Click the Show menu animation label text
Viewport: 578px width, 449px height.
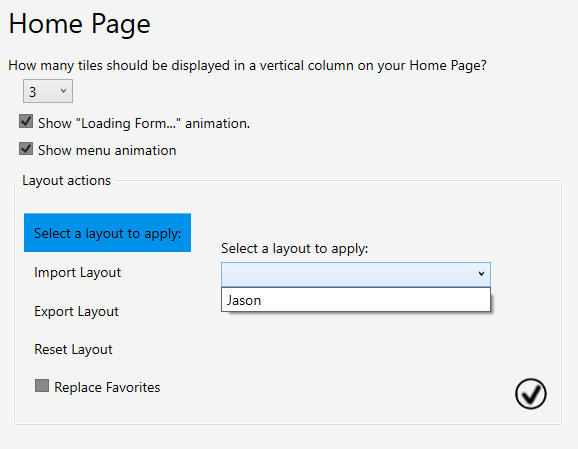click(x=107, y=150)
